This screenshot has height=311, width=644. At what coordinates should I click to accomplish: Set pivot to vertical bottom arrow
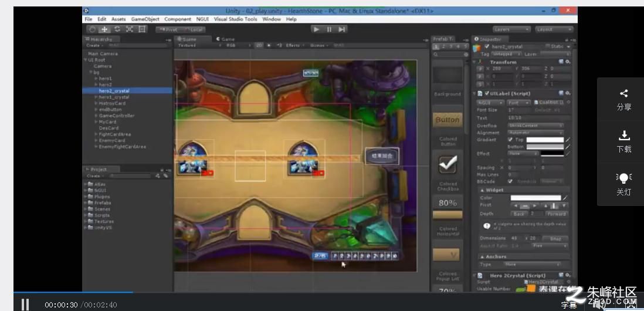(x=564, y=205)
